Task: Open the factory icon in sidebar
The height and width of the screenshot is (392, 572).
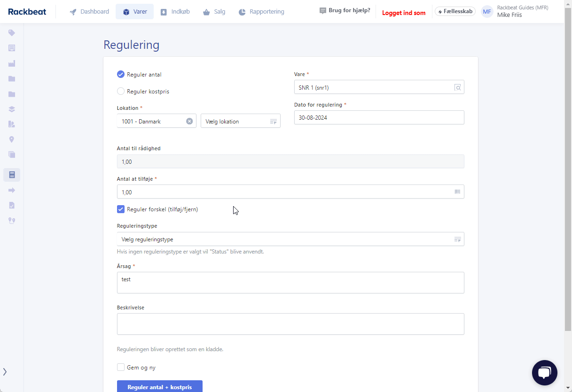Action: [12, 63]
